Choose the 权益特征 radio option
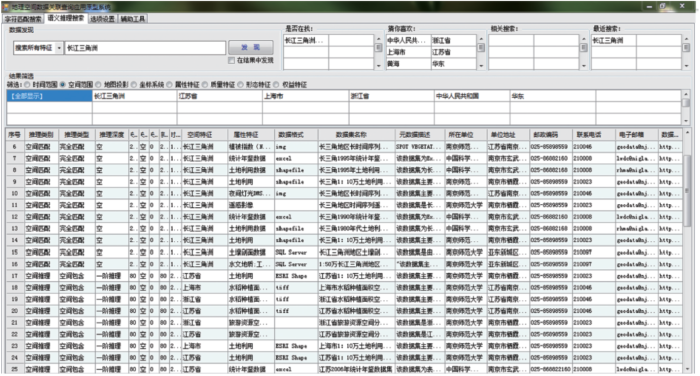Image resolution: width=700 pixels, height=376 pixels. [x=276, y=84]
